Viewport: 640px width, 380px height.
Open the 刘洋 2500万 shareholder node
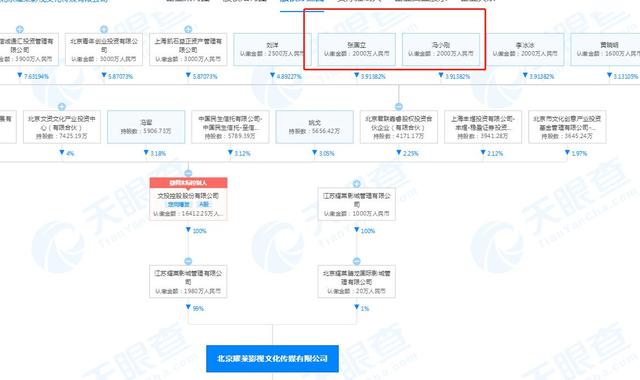tap(272, 49)
